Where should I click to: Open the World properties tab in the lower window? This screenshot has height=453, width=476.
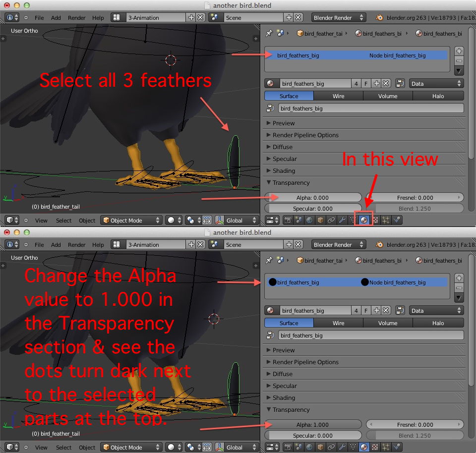click(x=309, y=448)
